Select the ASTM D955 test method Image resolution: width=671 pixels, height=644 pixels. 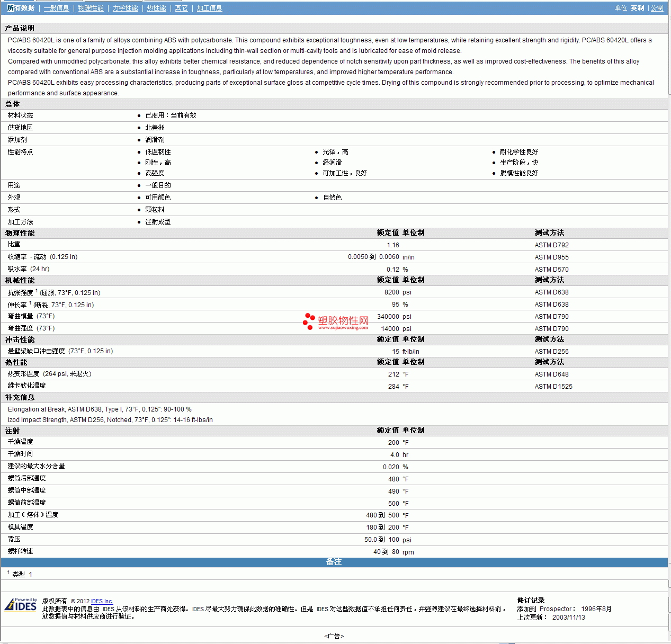551,257
